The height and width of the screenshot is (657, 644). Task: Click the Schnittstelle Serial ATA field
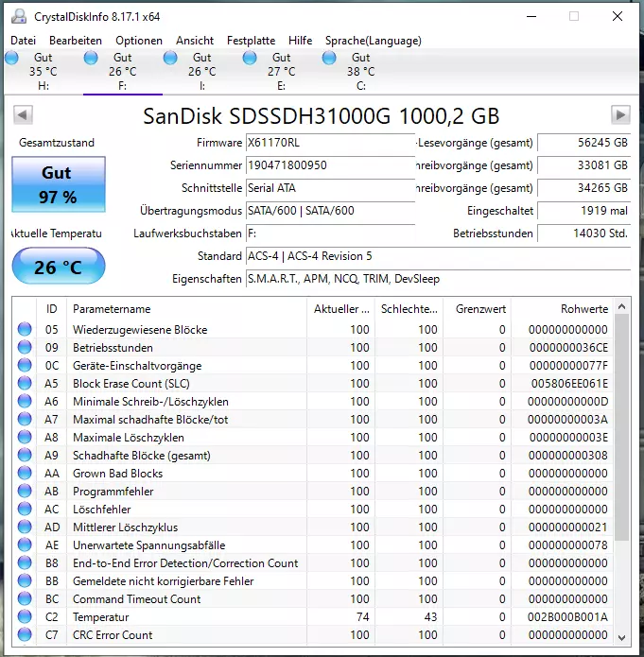tap(330, 188)
